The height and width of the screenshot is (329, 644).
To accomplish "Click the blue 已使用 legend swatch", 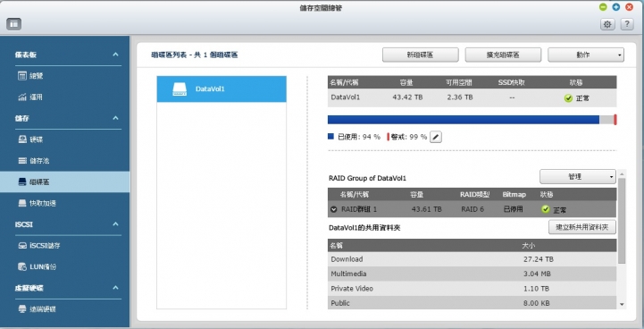I will pyautogui.click(x=330, y=137).
